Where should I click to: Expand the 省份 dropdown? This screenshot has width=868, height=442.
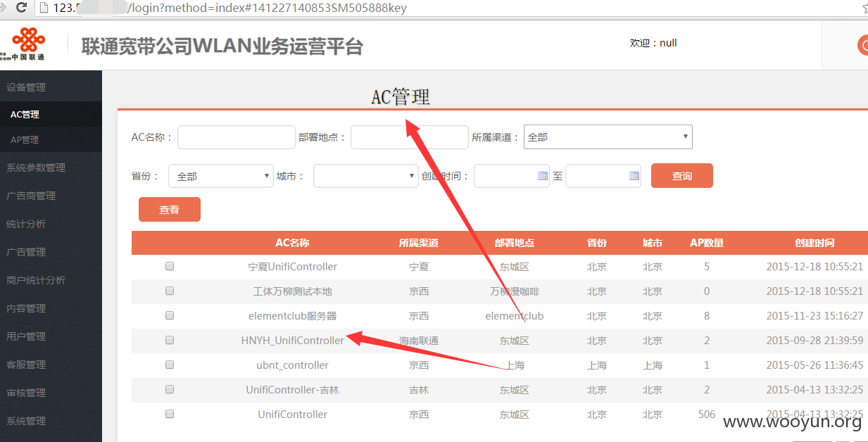coord(221,176)
